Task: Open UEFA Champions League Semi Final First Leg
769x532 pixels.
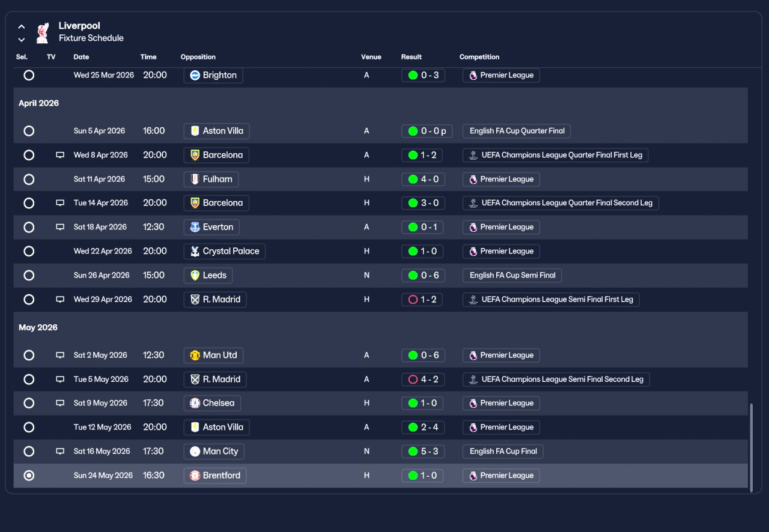Action: (x=551, y=299)
